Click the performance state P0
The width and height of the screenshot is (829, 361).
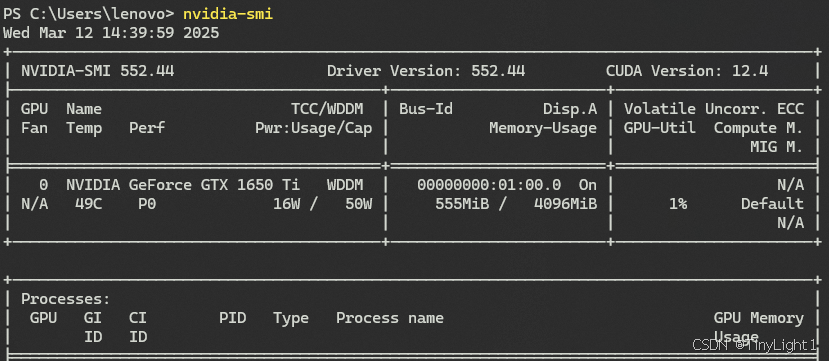[x=147, y=204]
